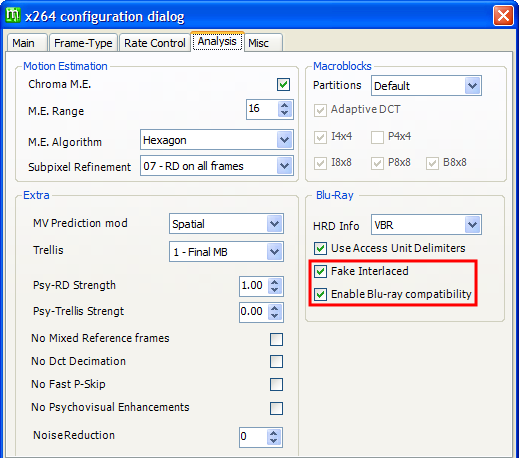Enable No Psychovisual Enhancements

point(276,408)
